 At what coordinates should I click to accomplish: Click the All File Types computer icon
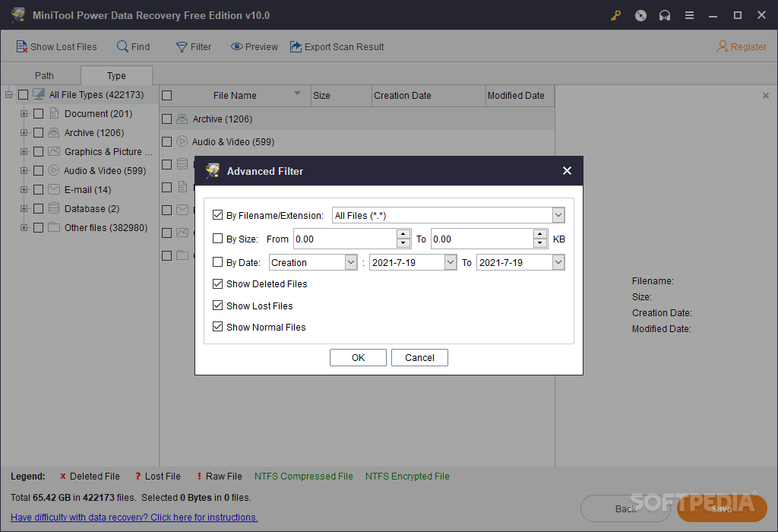[39, 94]
